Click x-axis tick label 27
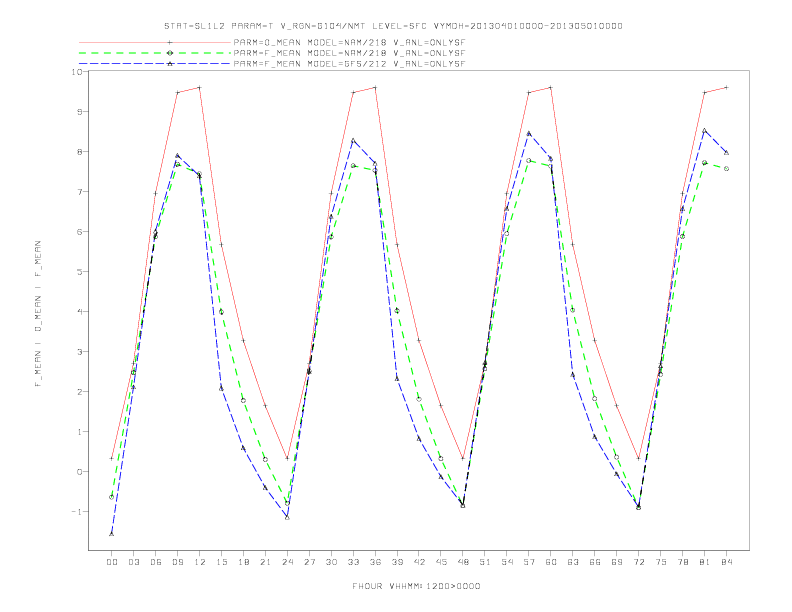Screen dimensions: 792x612 309,562
